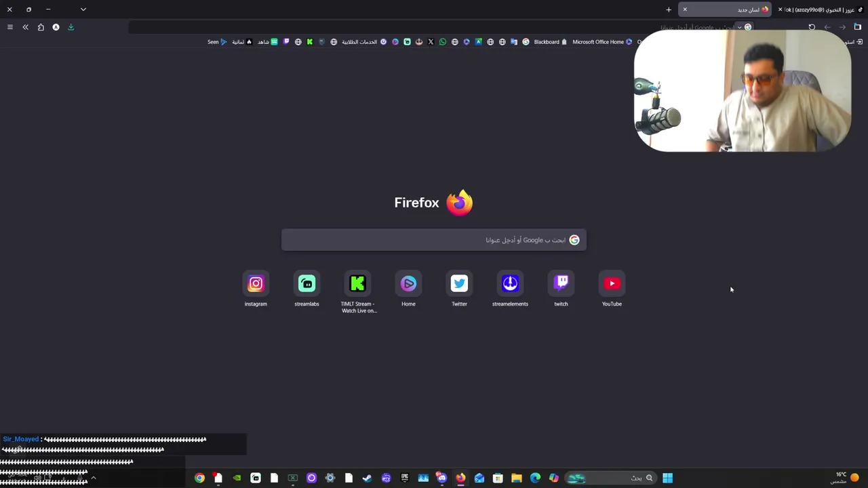The image size is (868, 488).
Task: Show more tools overflow chevron
Action: point(25,27)
